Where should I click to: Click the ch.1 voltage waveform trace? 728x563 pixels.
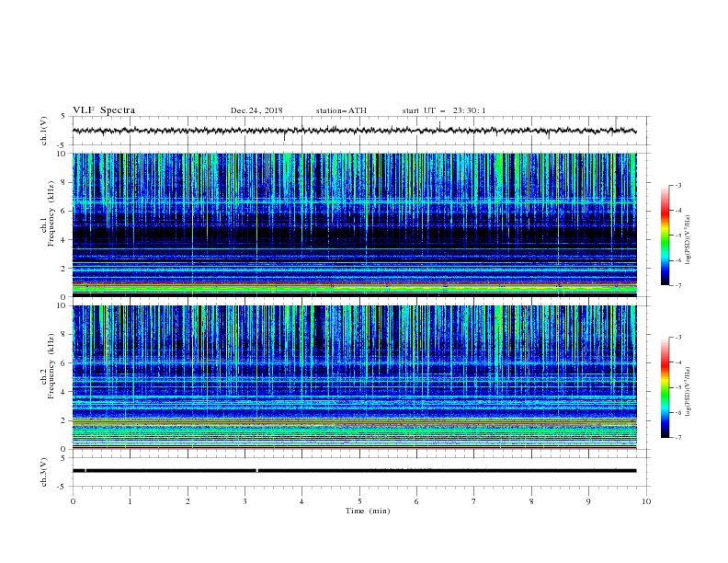pos(354,131)
